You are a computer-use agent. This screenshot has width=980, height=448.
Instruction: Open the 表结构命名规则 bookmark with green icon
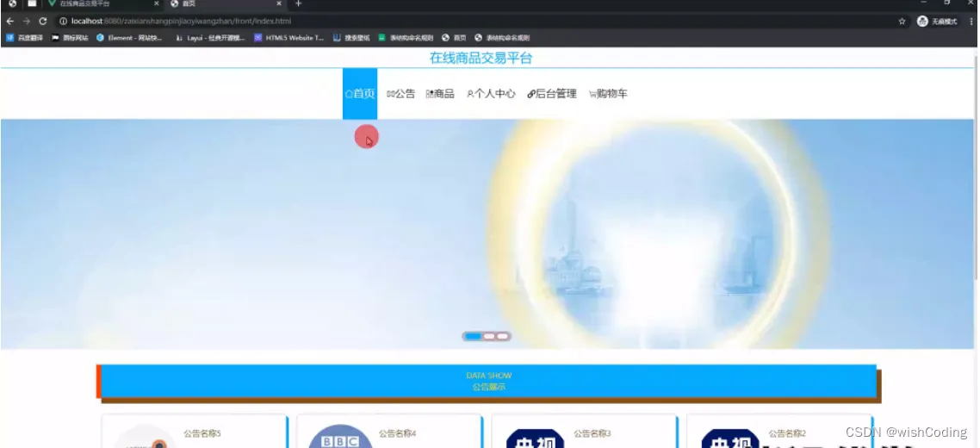(x=406, y=38)
